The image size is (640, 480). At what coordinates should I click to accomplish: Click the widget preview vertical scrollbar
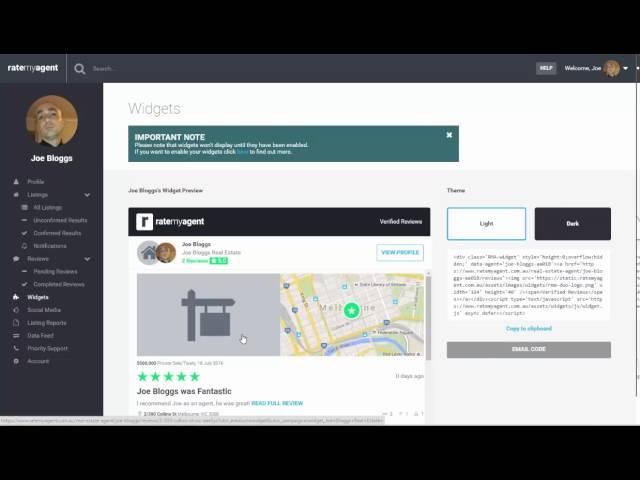tap(428, 318)
